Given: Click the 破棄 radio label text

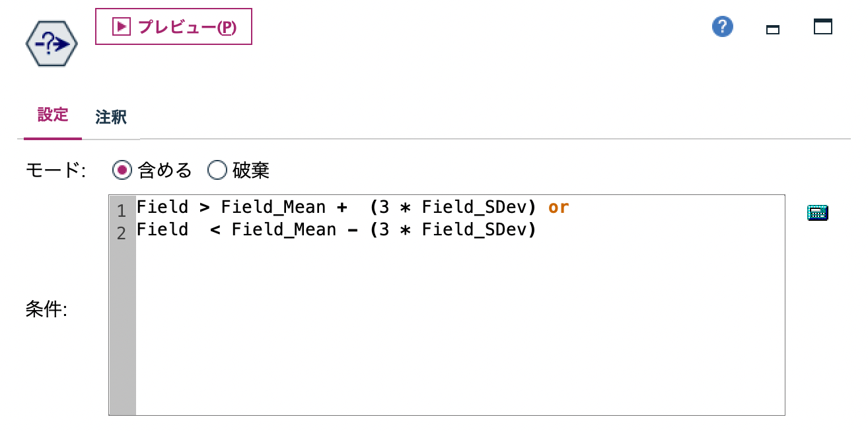Looking at the screenshot, I should click(x=251, y=171).
